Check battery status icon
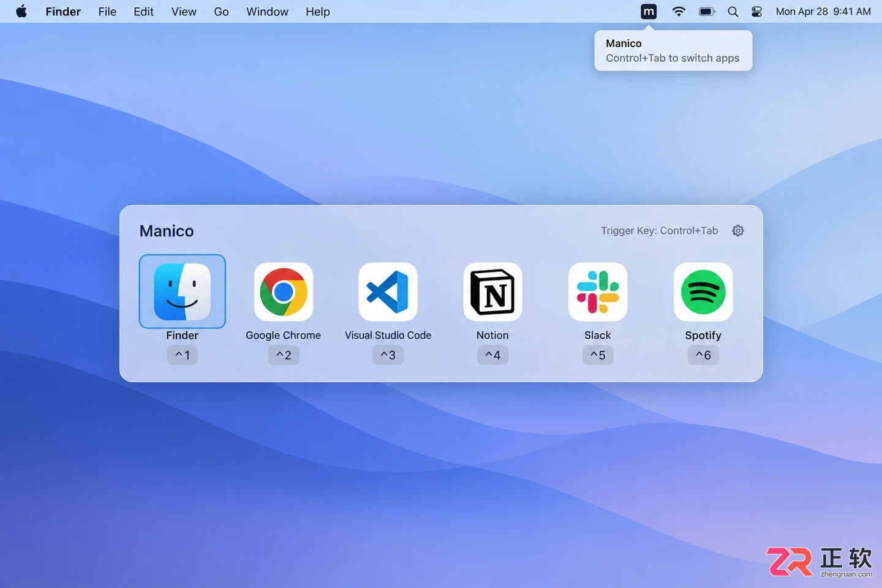 click(707, 12)
